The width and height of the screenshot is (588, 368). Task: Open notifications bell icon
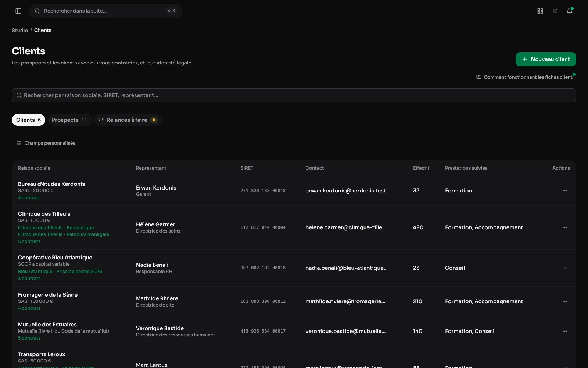(570, 11)
